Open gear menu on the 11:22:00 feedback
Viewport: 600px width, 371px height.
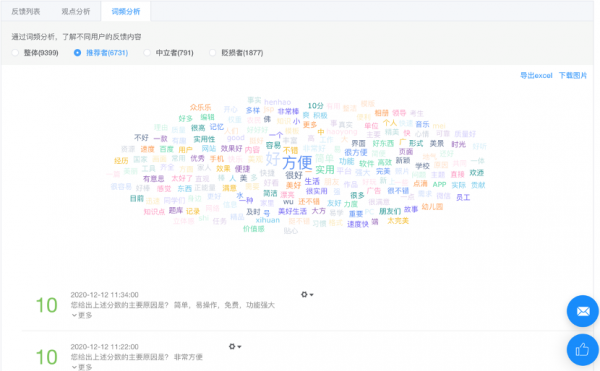coord(235,347)
